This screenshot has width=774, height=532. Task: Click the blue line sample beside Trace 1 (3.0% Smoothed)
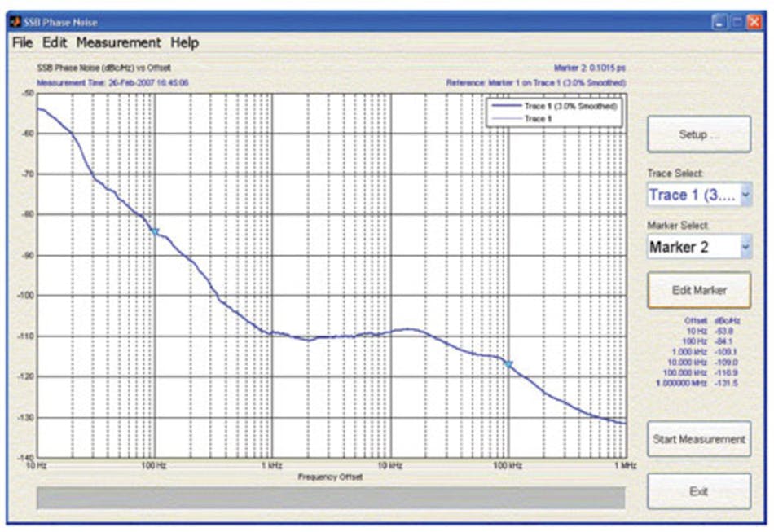pos(506,107)
